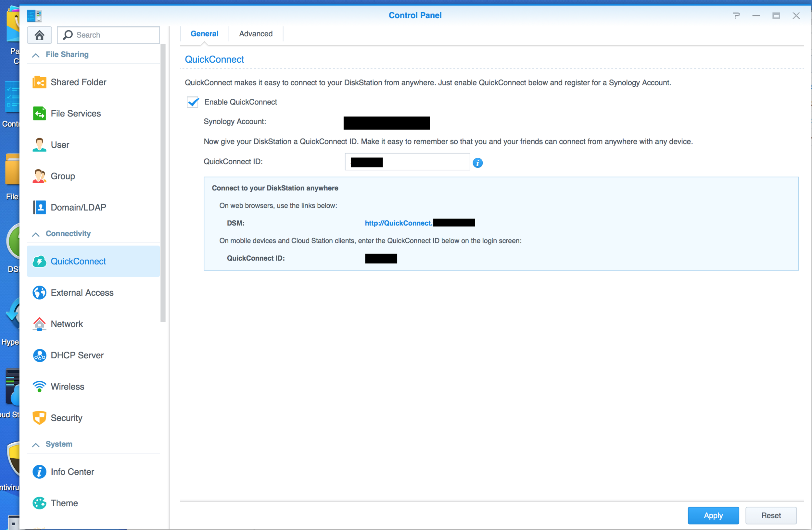Image resolution: width=812 pixels, height=530 pixels.
Task: Open the DHCP Server icon
Action: click(39, 355)
